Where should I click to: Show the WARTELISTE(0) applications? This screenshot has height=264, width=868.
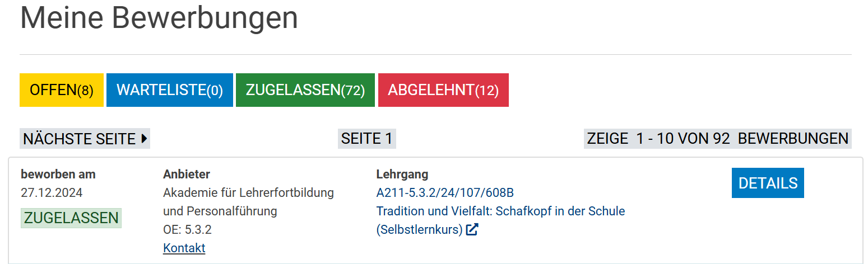pyautogui.click(x=169, y=90)
